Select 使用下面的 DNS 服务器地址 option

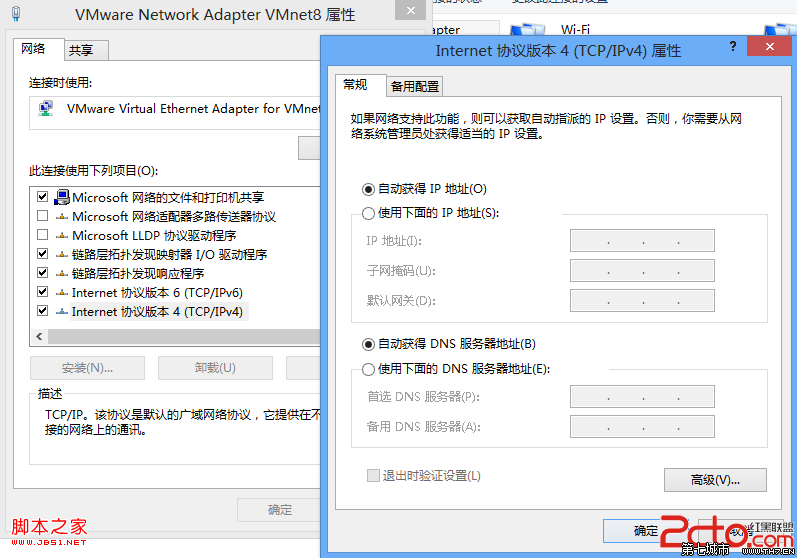point(369,369)
